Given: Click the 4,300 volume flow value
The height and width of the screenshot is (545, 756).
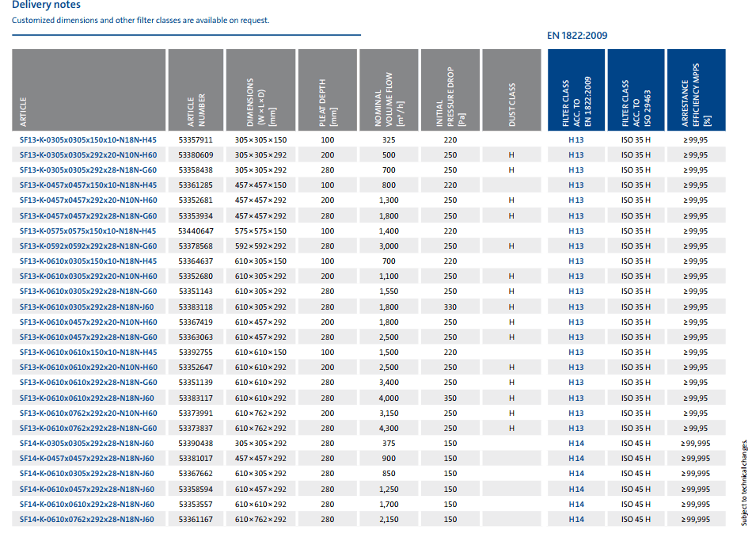Looking at the screenshot, I should tap(389, 429).
